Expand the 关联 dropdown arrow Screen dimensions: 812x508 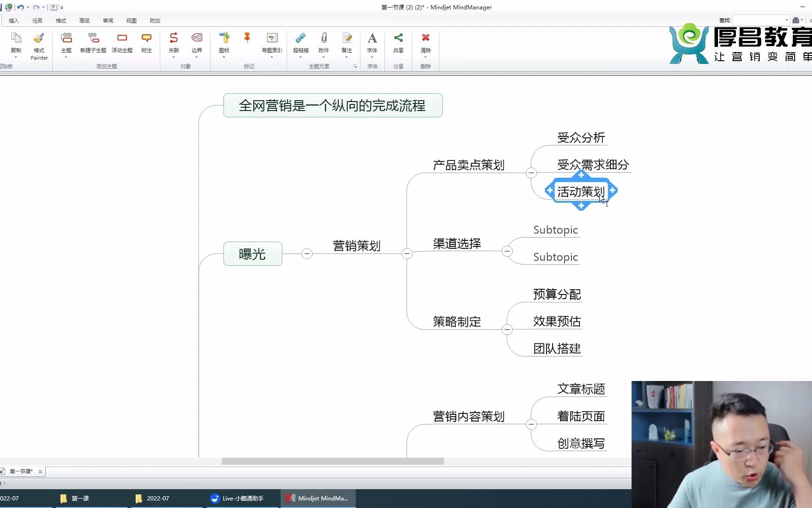pyautogui.click(x=174, y=57)
